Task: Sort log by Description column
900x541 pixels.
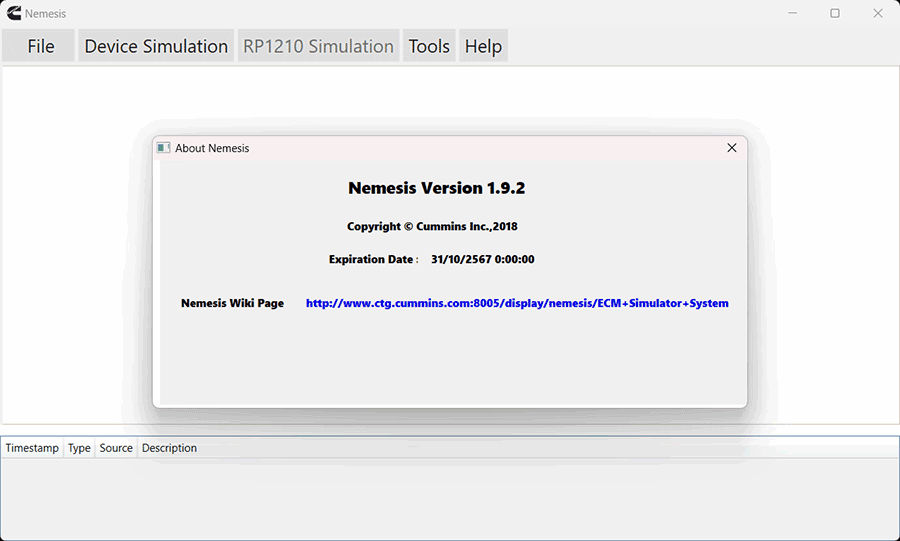Action: coord(169,448)
